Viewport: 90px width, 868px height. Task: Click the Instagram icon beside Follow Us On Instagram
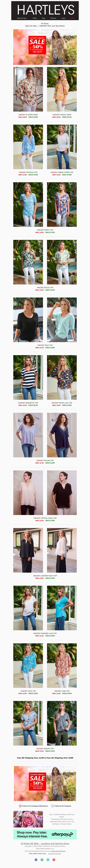pos(20,806)
